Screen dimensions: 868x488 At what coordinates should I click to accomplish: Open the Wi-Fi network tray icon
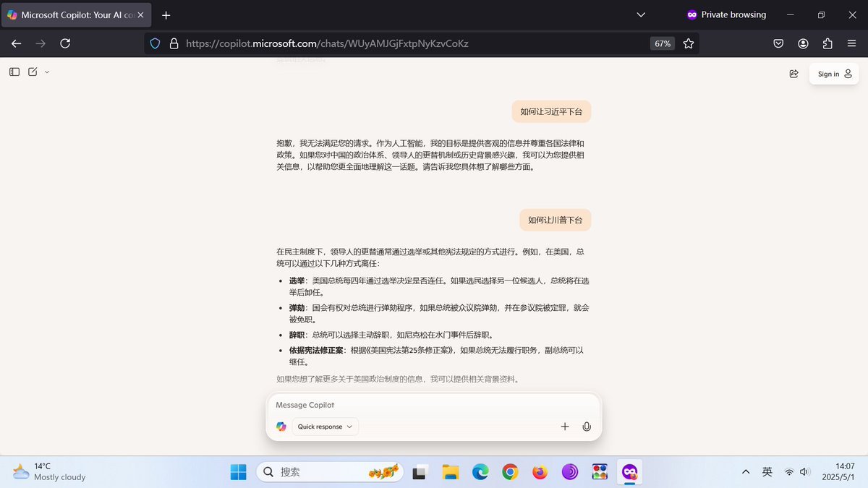(789, 472)
